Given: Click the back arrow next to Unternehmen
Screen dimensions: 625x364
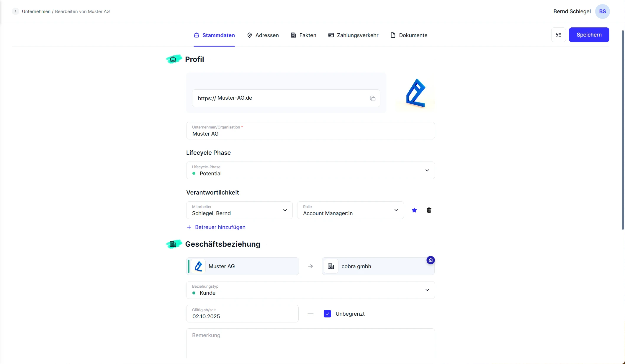Looking at the screenshot, I should 15,11.
